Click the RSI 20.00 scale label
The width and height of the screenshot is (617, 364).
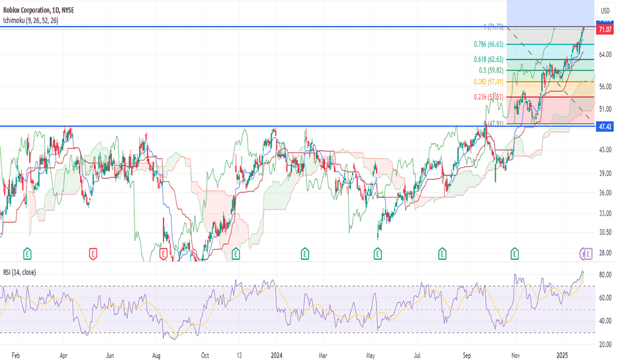click(x=605, y=344)
